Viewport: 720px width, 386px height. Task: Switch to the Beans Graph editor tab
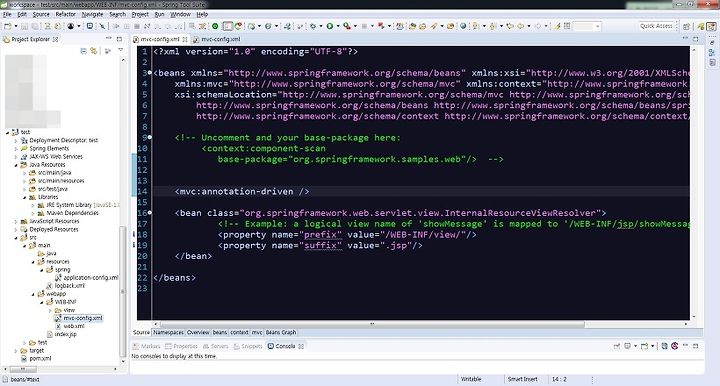pos(281,332)
